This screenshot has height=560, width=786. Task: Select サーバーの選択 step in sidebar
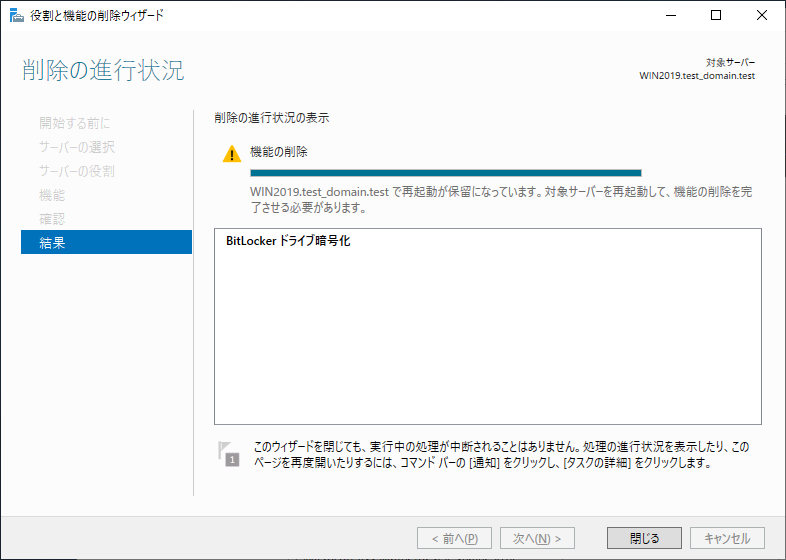77,147
